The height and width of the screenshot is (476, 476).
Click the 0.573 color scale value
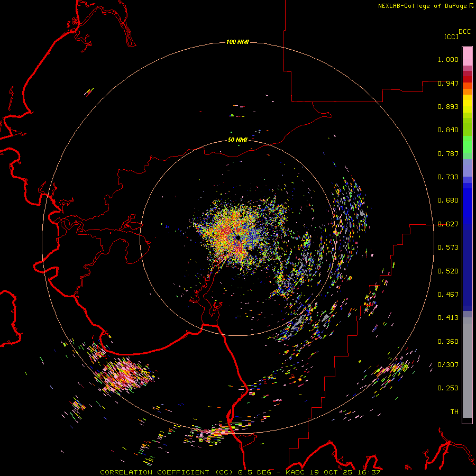tap(448, 248)
